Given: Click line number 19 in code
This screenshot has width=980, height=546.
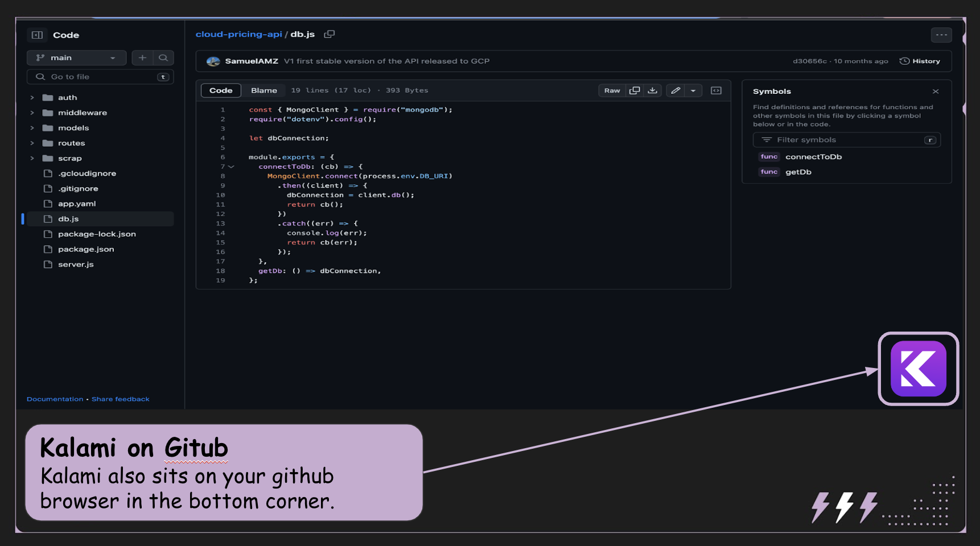Looking at the screenshot, I should pos(220,280).
